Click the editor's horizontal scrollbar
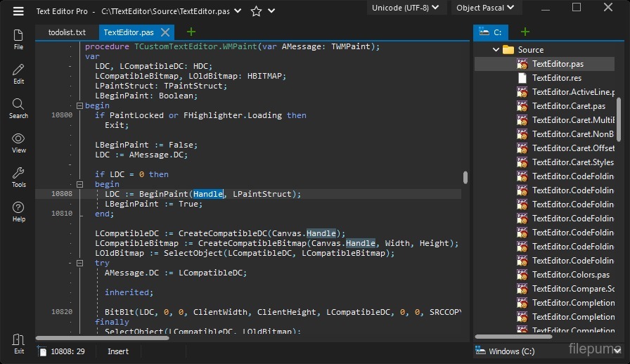This screenshot has height=364, width=630. tap(103, 338)
